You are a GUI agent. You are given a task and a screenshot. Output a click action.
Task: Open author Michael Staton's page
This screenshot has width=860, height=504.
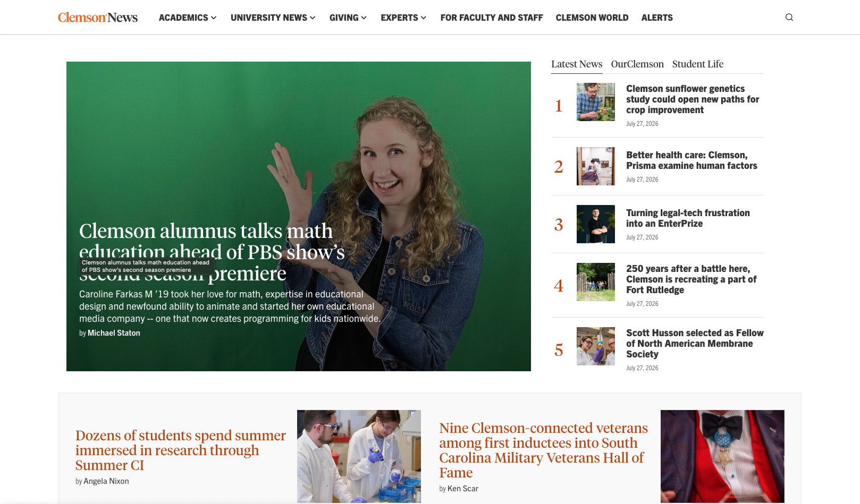coord(114,333)
